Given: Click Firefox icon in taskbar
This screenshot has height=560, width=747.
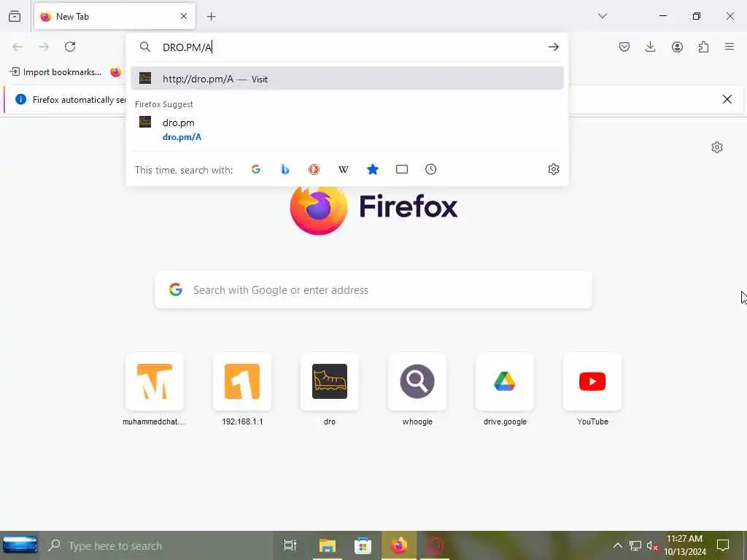Looking at the screenshot, I should click(x=399, y=545).
